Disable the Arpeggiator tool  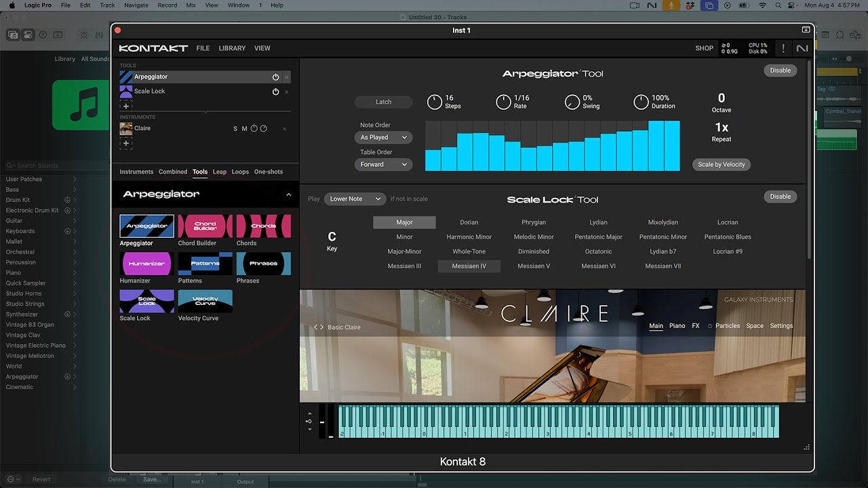(x=780, y=70)
